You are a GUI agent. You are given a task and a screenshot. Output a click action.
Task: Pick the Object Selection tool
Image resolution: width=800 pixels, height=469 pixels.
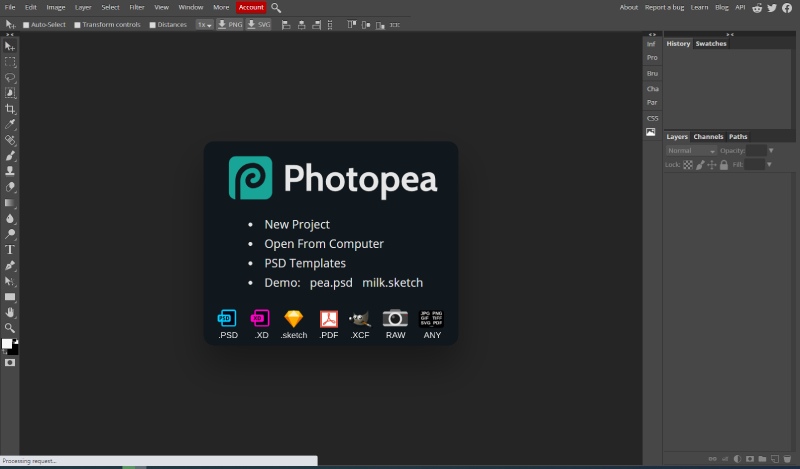click(10, 93)
